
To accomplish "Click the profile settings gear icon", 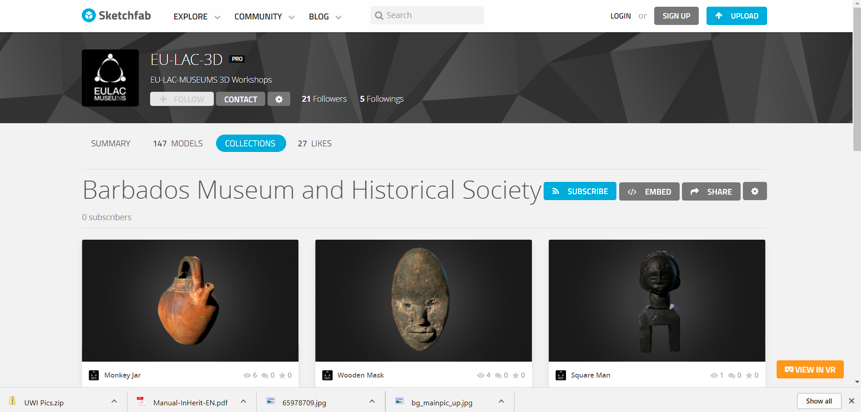I will (279, 99).
